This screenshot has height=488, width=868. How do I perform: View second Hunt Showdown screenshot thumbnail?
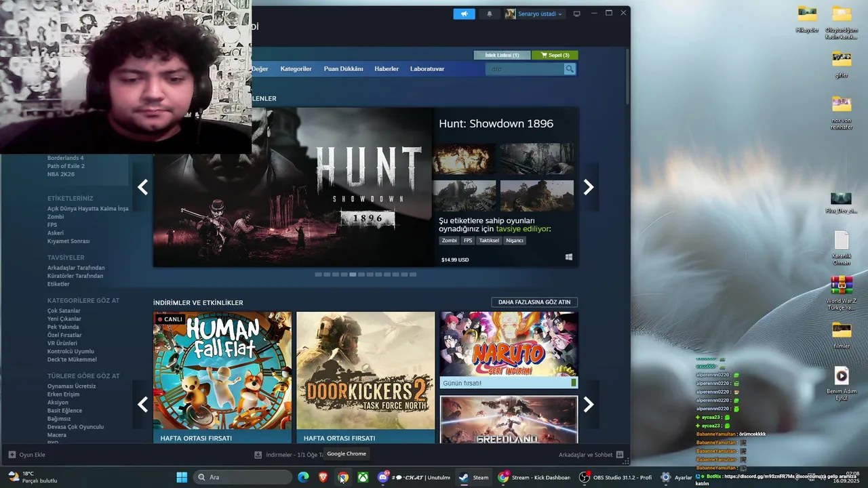click(536, 159)
